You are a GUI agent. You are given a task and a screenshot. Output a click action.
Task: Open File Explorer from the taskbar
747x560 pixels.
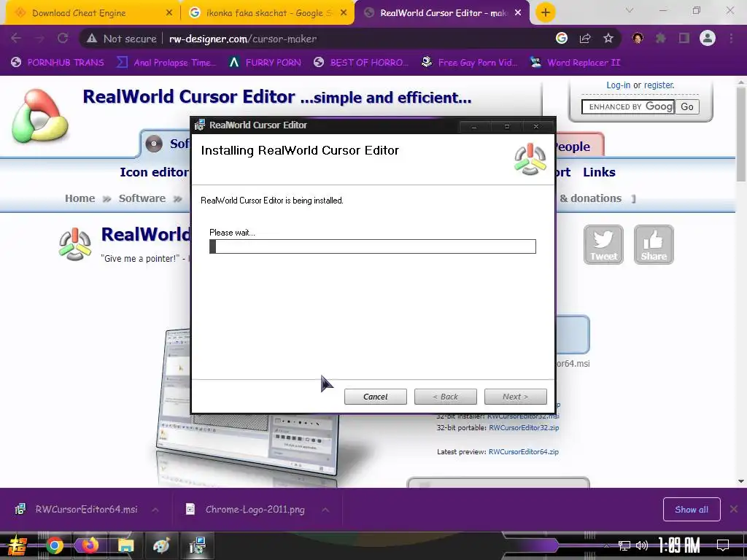[125, 545]
